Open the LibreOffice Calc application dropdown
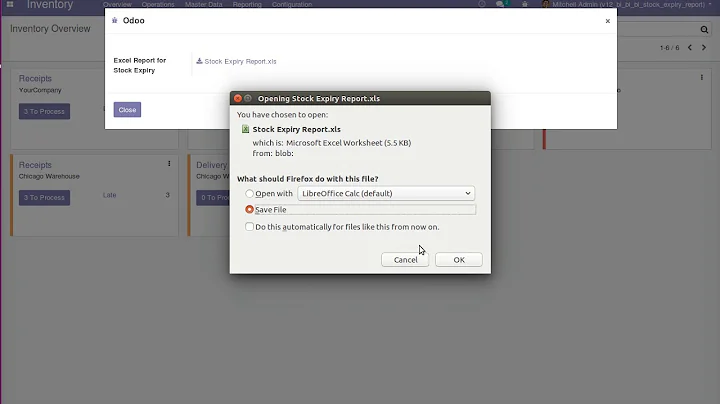720x404 pixels. [386, 193]
